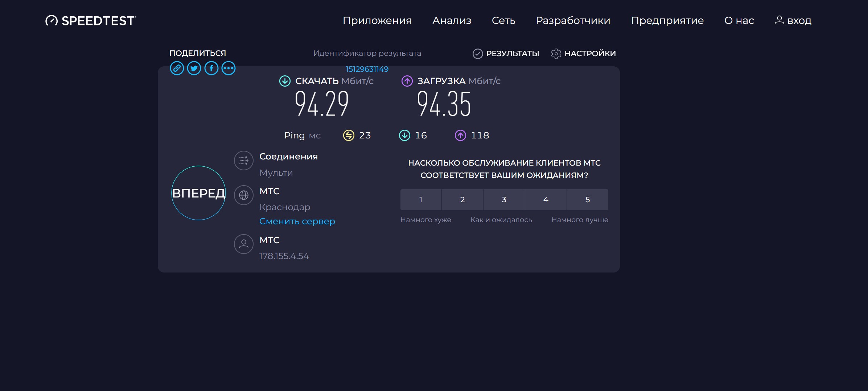Click the download arrow icon beside СКАЧАТЬ
The height and width of the screenshot is (391, 868).
285,81
